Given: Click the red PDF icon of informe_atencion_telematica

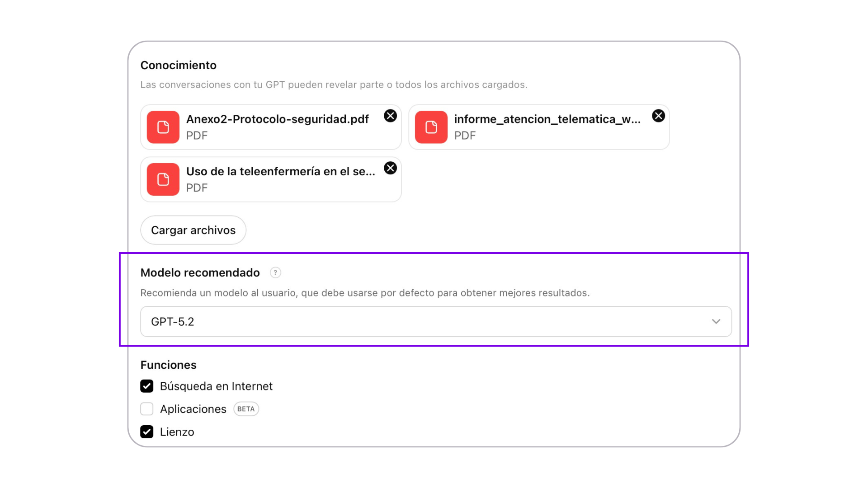Looking at the screenshot, I should [431, 127].
